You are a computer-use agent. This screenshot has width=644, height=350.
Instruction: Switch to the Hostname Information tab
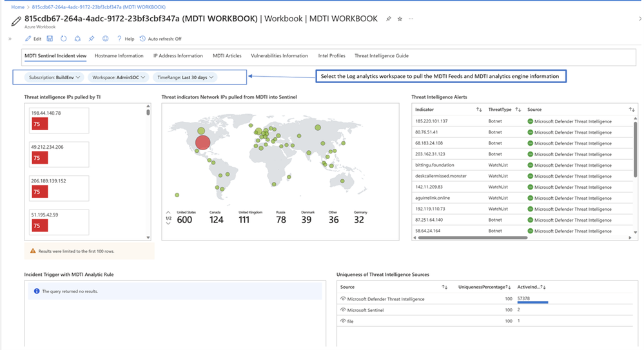[119, 56]
